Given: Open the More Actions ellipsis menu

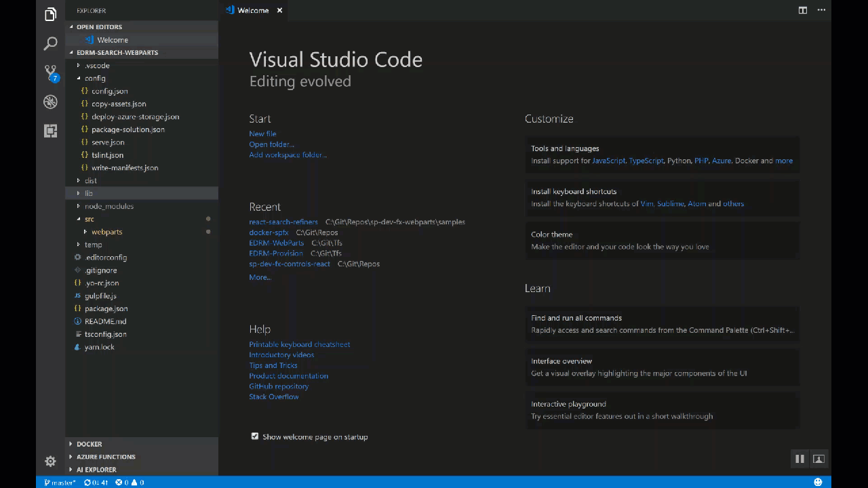Looking at the screenshot, I should pos(821,10).
